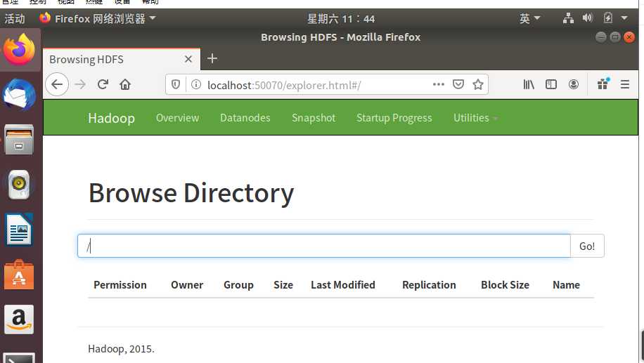Reload the current page
644x363 pixels.
(x=103, y=84)
